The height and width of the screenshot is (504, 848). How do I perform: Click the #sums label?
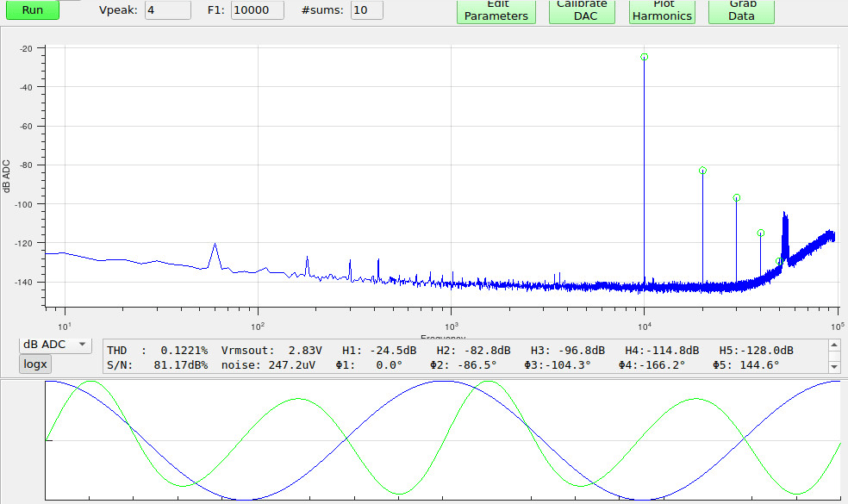[322, 9]
